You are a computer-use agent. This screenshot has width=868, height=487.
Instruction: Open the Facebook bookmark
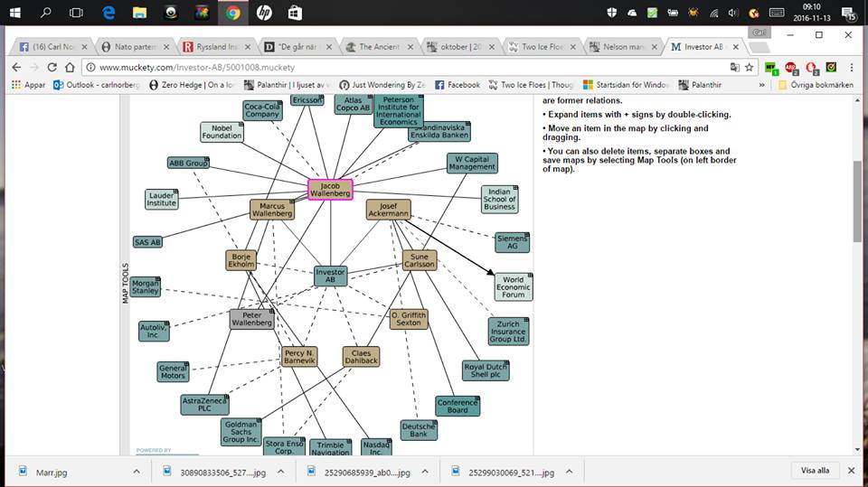click(458, 85)
